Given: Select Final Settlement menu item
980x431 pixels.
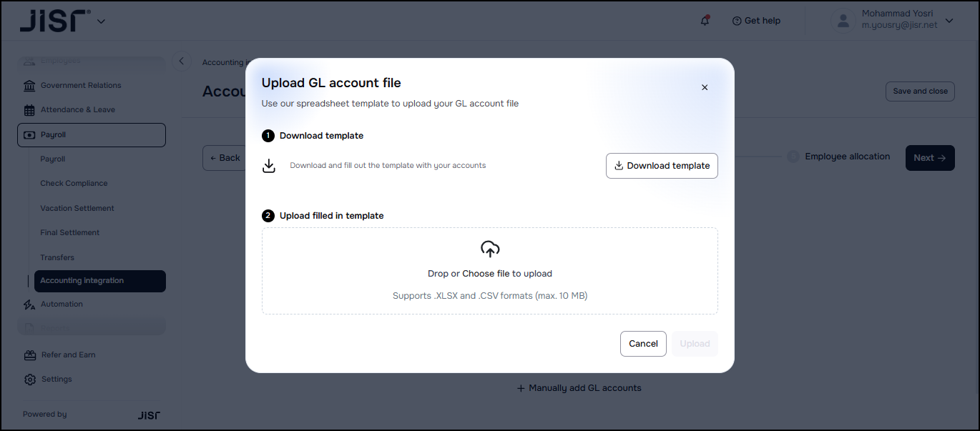Looking at the screenshot, I should (x=70, y=232).
